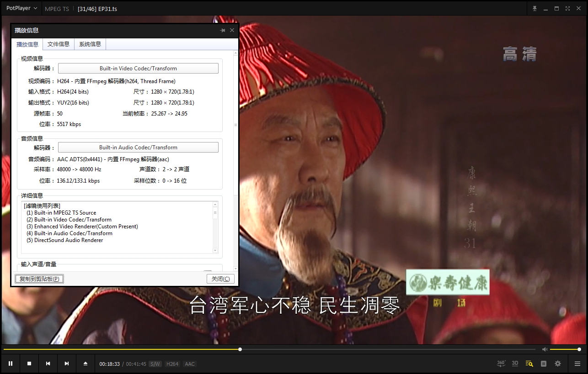
Task: Click the AAC audio codec badge
Action: tap(190, 364)
